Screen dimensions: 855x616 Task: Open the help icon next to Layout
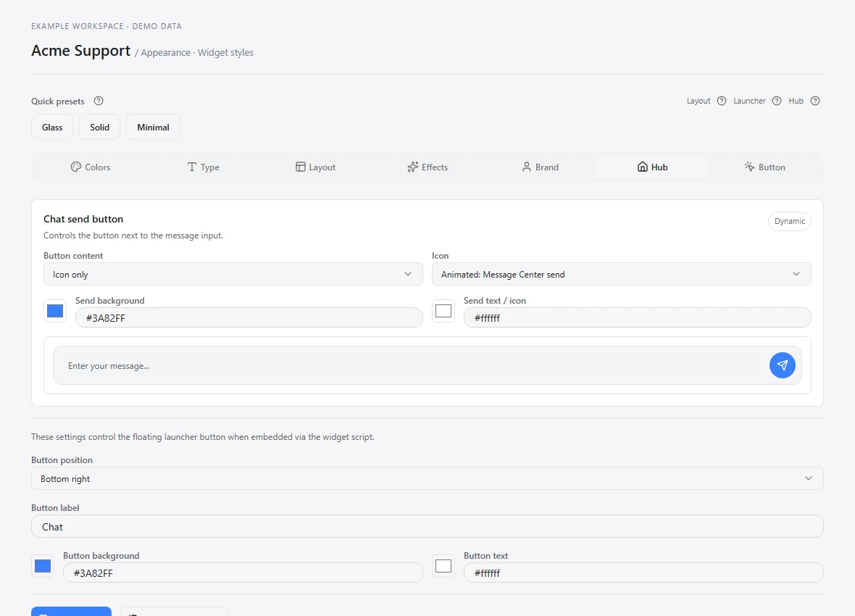tap(722, 101)
